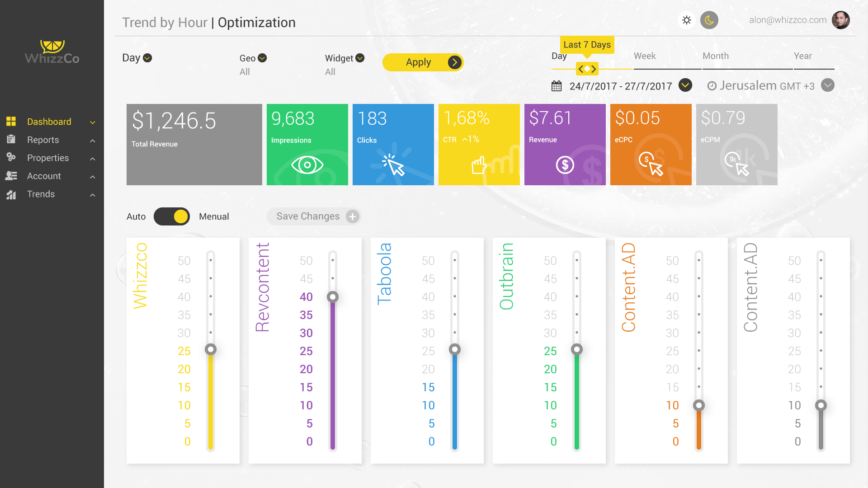Click the 24/7/2017 - 27/7/2017 date field
Image resolution: width=868 pixels, height=488 pixels.
coord(621,86)
